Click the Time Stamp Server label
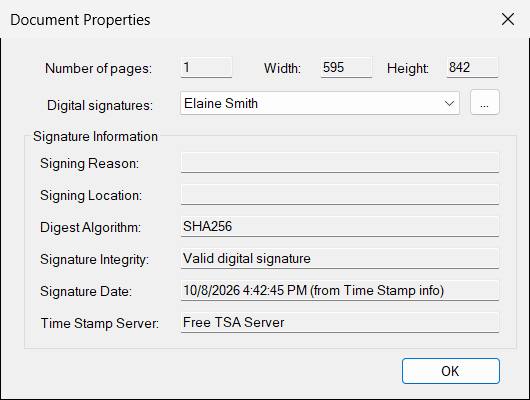Viewport: 530px width, 400px height. [100, 324]
